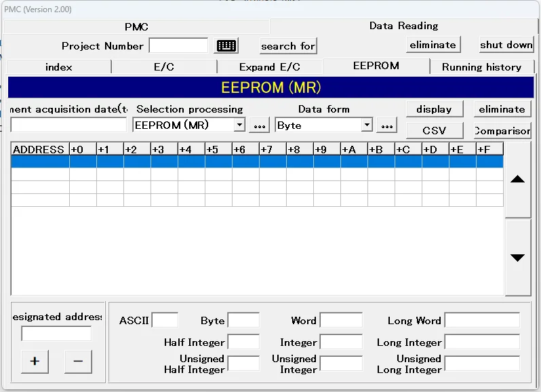Focus the acquisition date input field
The width and height of the screenshot is (541, 392).
coord(68,125)
